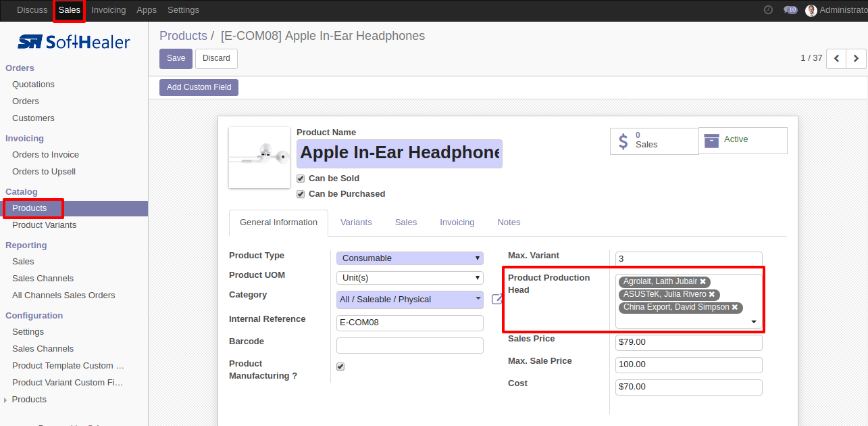Screen dimensions: 868x426
Task: Open Product Template Custom Fields item
Action: coord(68,366)
